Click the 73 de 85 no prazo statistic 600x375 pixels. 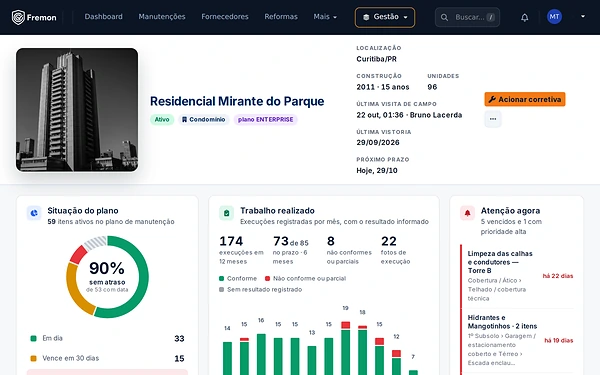(x=291, y=250)
